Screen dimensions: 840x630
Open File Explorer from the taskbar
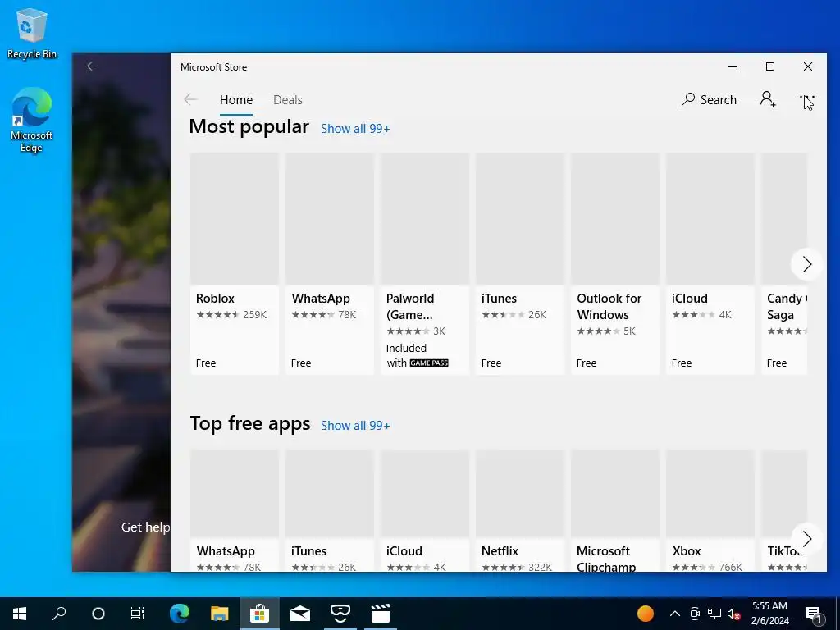219,614
